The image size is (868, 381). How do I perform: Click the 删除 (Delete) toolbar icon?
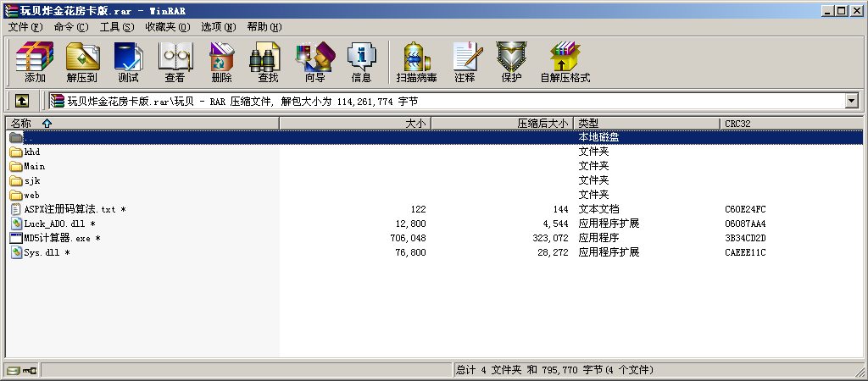coord(221,62)
